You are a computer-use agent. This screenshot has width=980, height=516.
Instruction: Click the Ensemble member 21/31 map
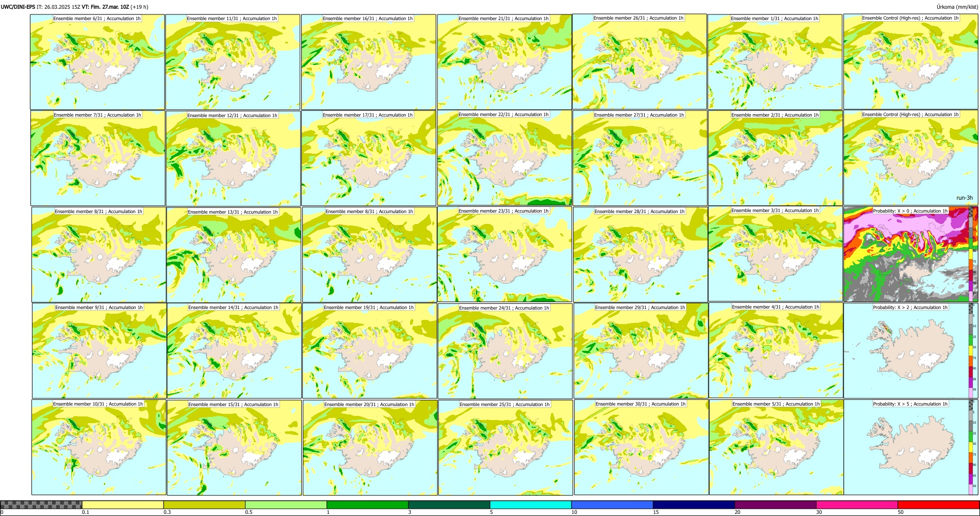tap(504, 62)
